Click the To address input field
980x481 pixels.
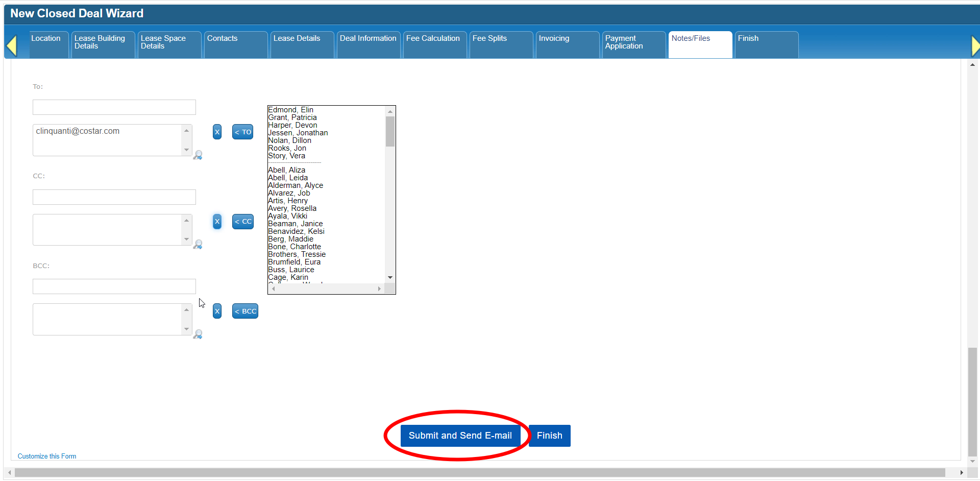tap(114, 107)
